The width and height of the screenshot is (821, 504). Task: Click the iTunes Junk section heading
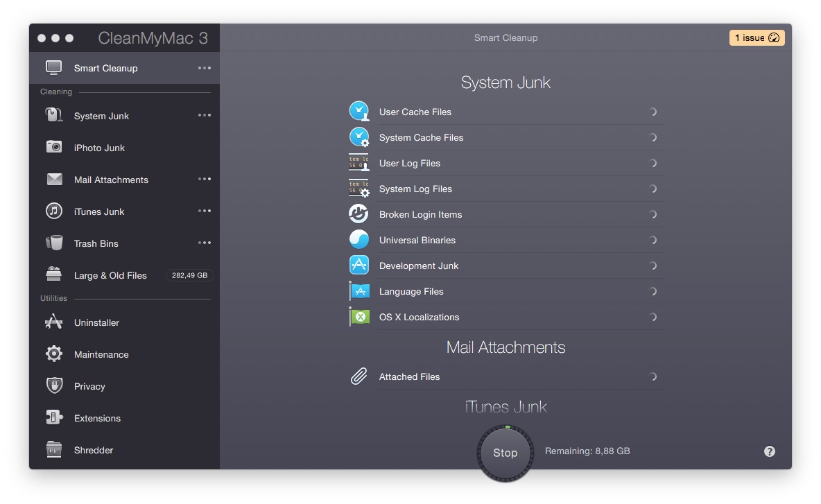coord(505,407)
